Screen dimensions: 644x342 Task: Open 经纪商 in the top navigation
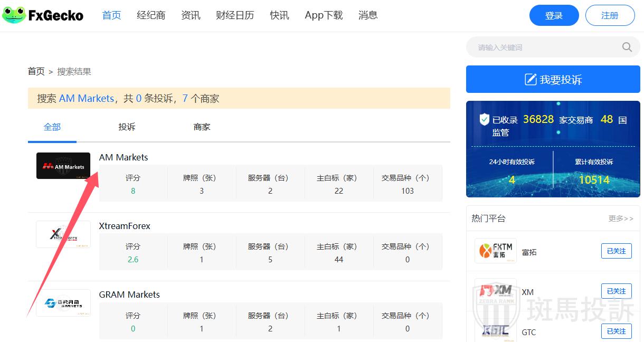point(151,15)
